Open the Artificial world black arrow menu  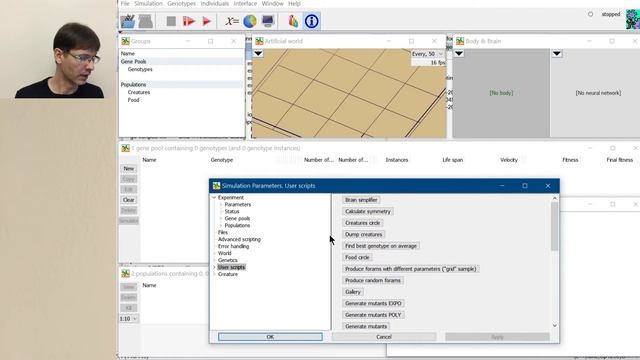pyautogui.click(x=258, y=53)
